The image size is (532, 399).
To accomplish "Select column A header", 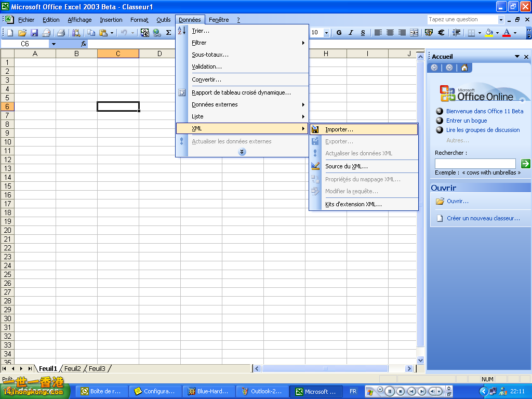I will pos(35,54).
